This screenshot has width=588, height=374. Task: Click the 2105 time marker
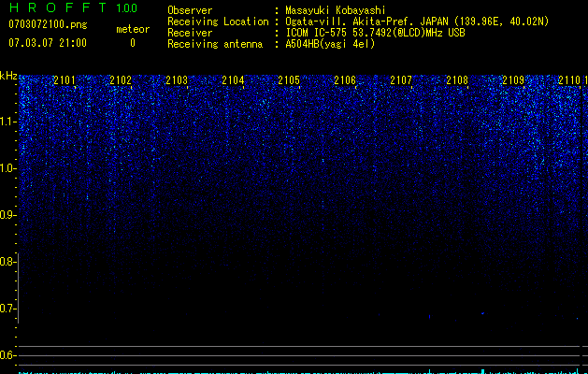(289, 79)
